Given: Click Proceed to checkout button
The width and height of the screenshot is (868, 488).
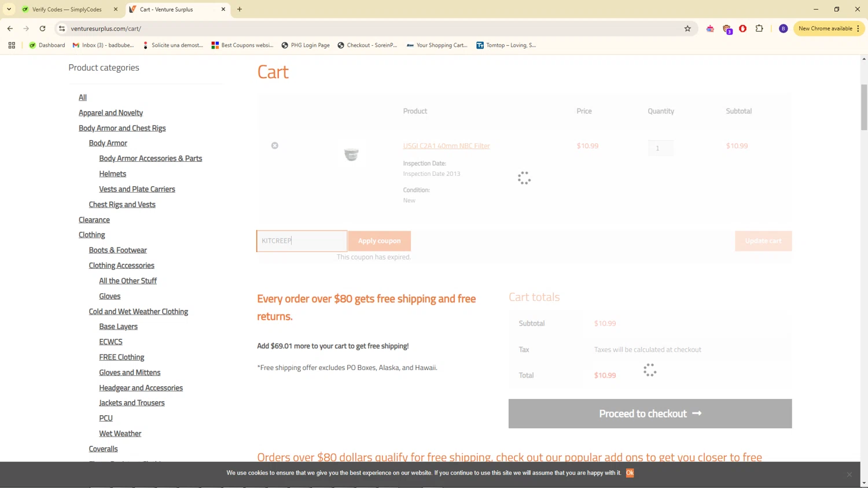Looking at the screenshot, I should [x=650, y=413].
